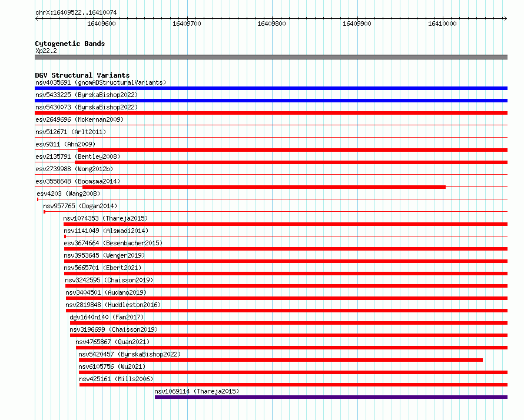Click the gray Xp22.2 cytogenetic band bar
The width and height of the screenshot is (524, 420).
(x=271, y=57)
